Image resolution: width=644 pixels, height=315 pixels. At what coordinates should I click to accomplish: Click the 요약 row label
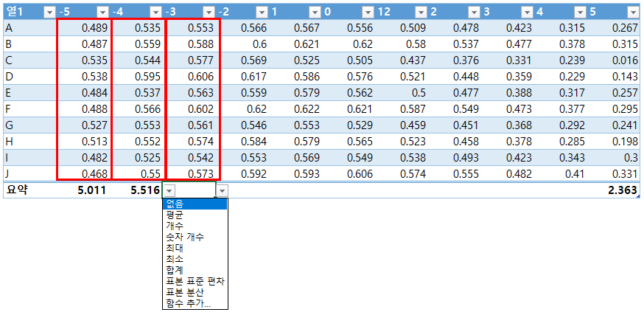click(x=16, y=190)
